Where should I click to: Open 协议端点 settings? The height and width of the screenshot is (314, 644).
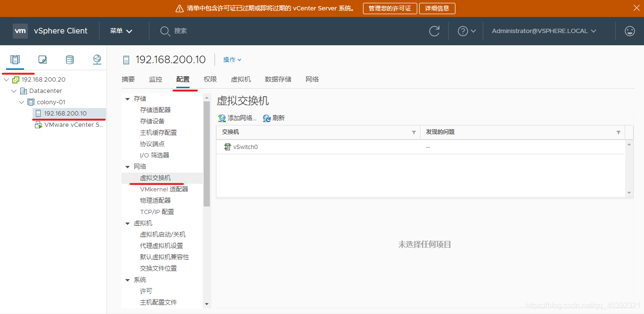coord(152,144)
